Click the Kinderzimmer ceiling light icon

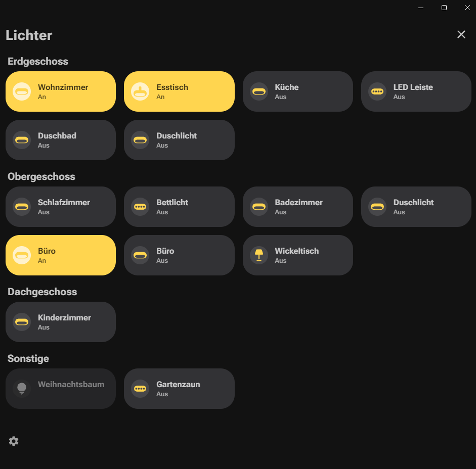[22, 322]
